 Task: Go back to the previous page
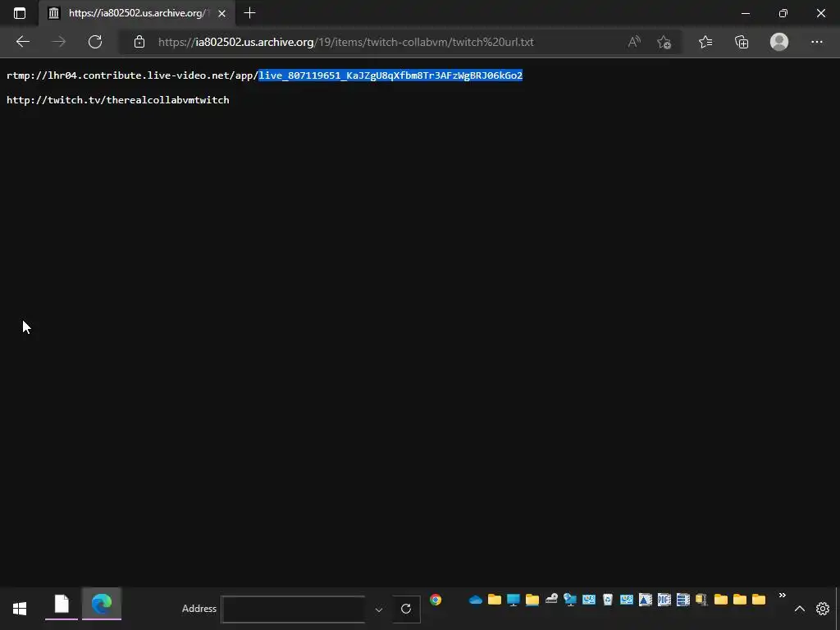pos(22,42)
